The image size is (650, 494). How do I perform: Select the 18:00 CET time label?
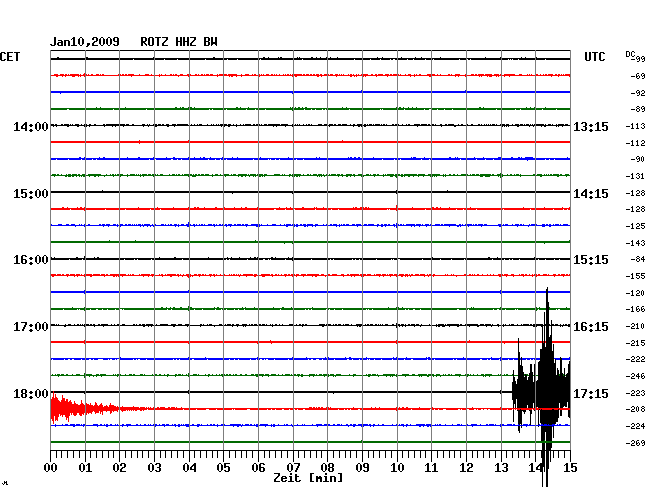click(x=31, y=394)
